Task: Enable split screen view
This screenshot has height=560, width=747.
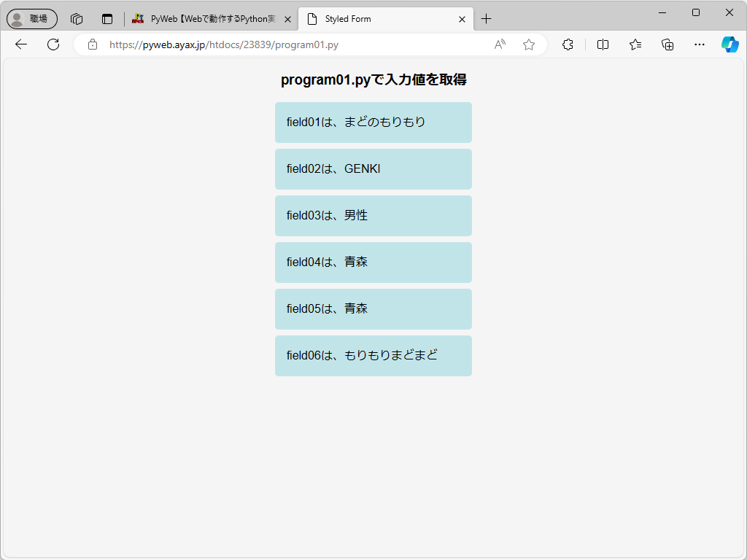Action: coord(603,44)
